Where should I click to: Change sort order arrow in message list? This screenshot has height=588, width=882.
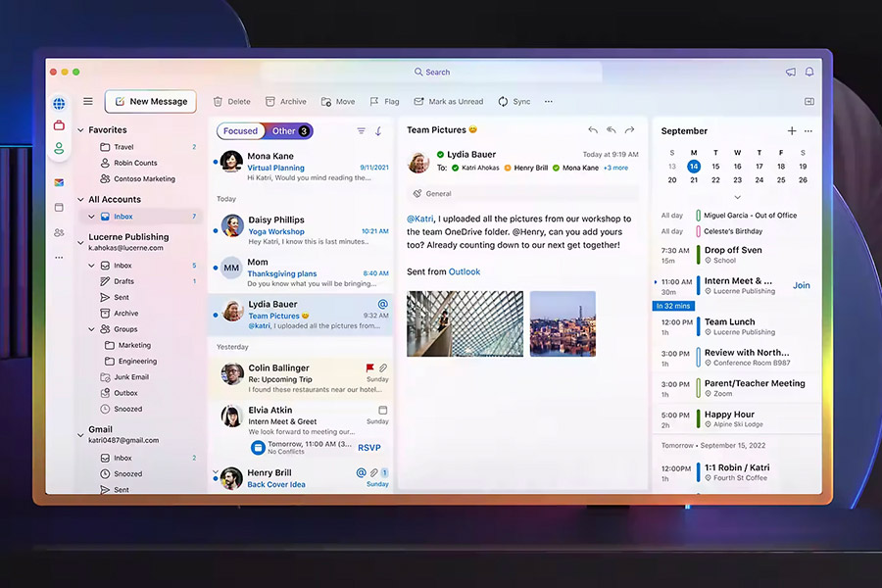378,131
